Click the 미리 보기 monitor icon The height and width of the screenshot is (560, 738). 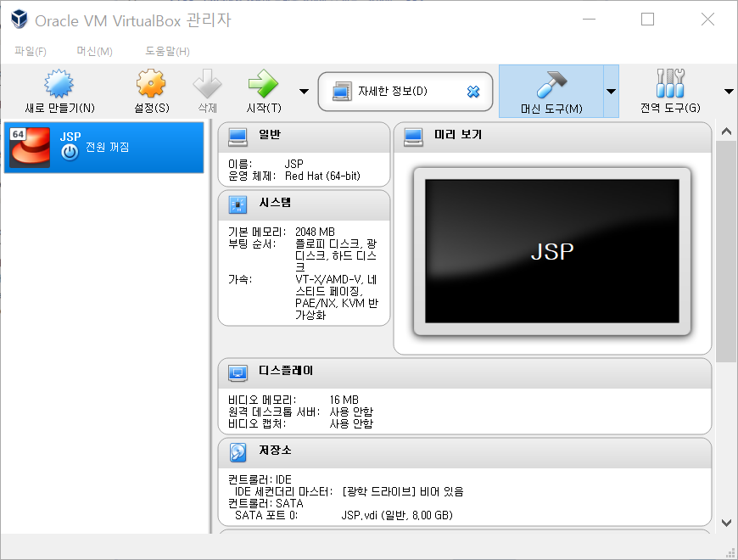(x=413, y=137)
